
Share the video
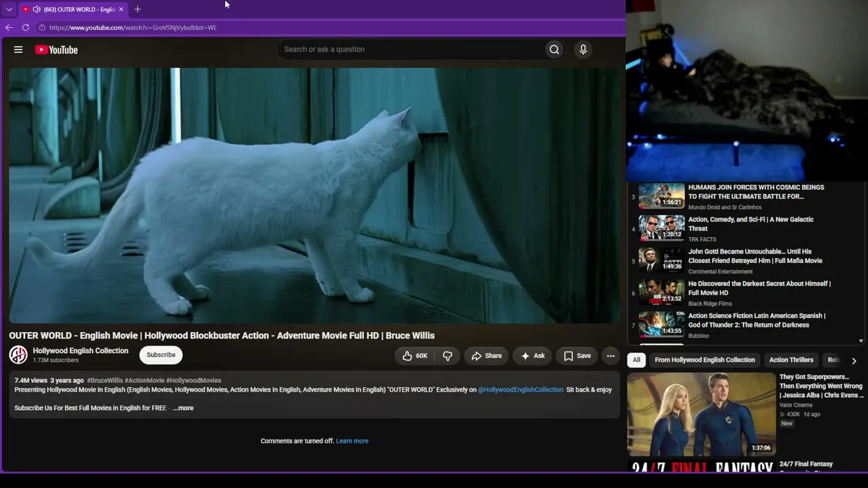[x=486, y=356]
